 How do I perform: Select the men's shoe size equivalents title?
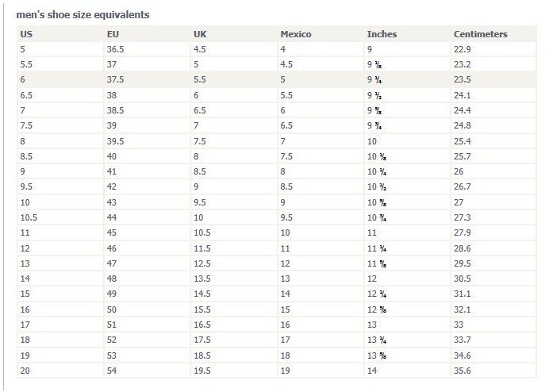point(83,15)
